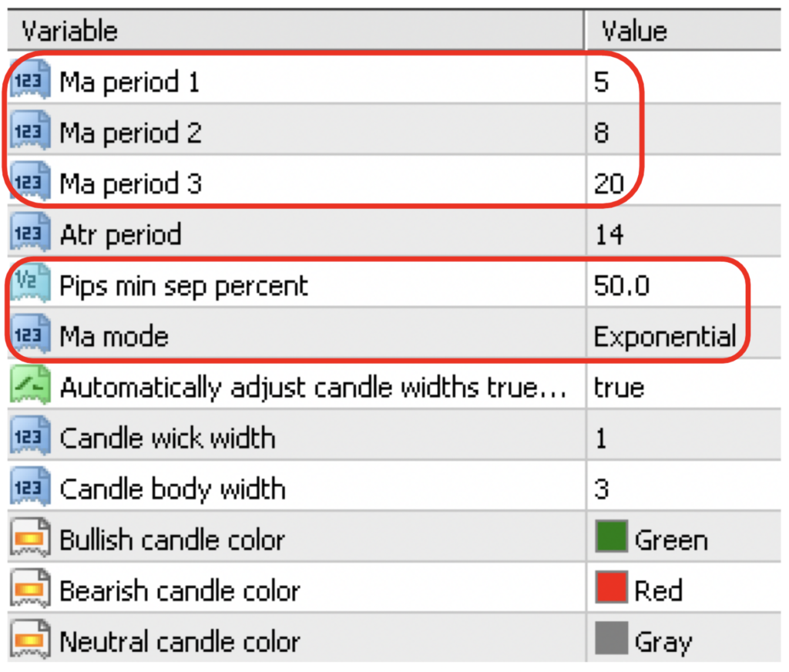789x672 pixels.
Task: Edit the Candle body width value 3
Action: (602, 489)
